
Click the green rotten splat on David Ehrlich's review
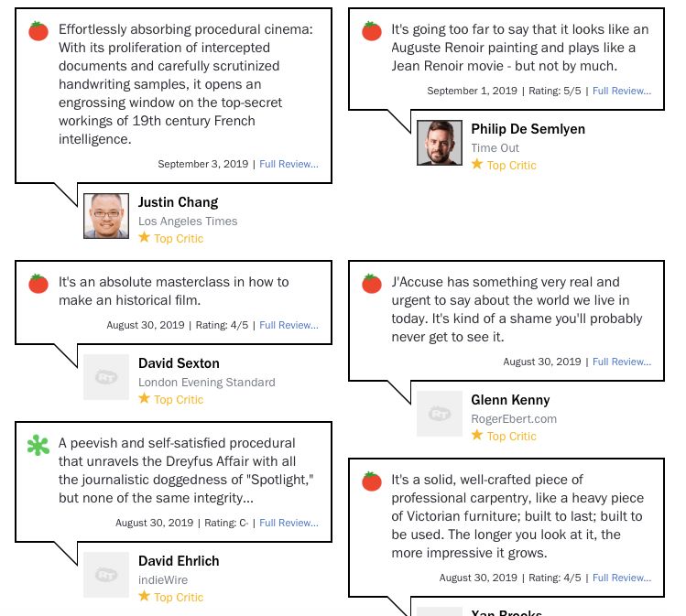tap(38, 445)
